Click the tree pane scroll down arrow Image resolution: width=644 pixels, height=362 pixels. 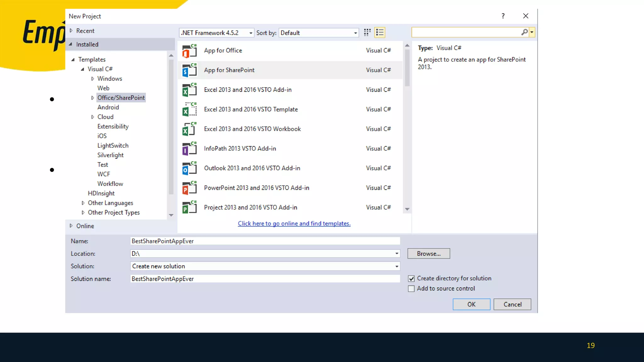[x=171, y=215]
